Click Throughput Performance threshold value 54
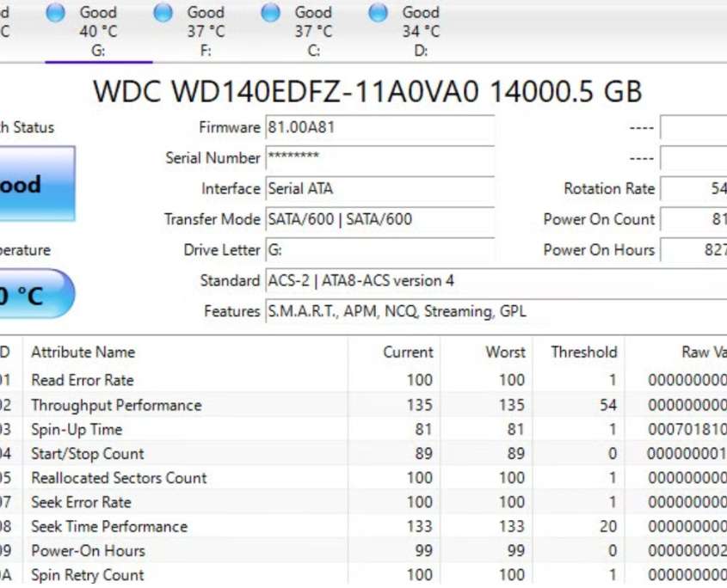727x588 pixels. (x=608, y=405)
